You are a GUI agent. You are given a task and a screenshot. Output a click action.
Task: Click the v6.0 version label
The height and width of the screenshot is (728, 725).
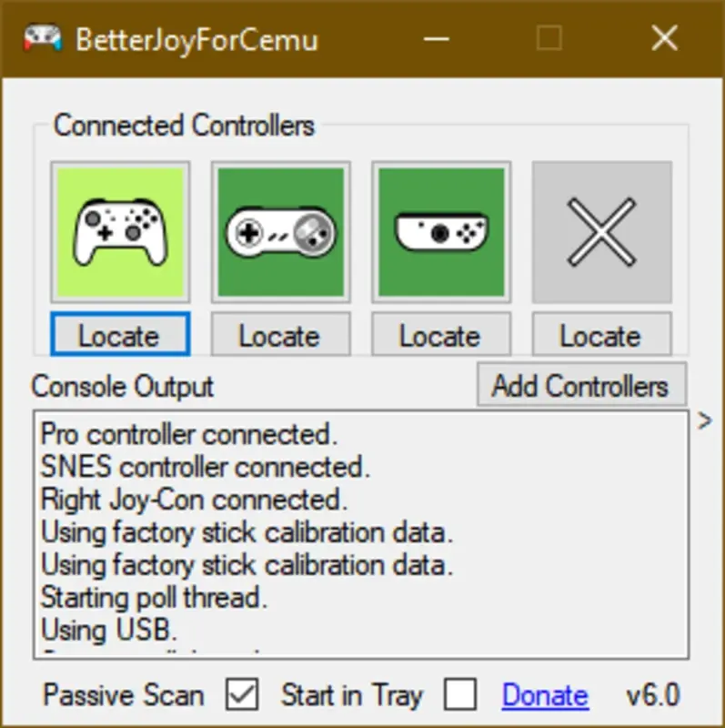[651, 695]
